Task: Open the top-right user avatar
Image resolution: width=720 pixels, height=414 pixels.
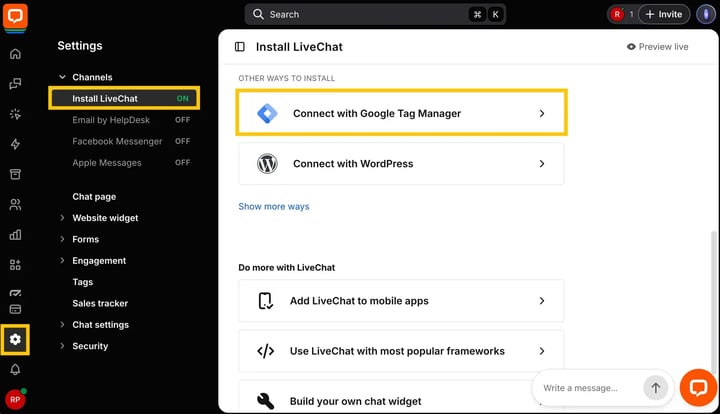Action: tap(706, 14)
